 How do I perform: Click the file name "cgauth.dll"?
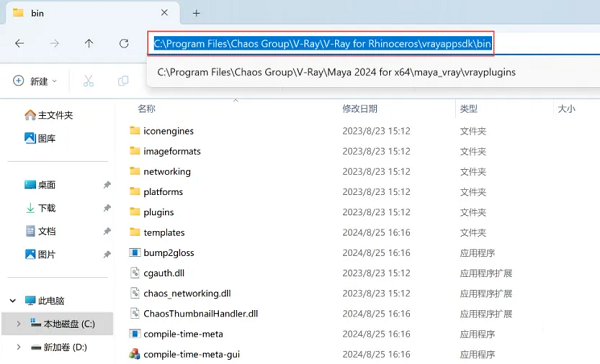[x=164, y=273]
